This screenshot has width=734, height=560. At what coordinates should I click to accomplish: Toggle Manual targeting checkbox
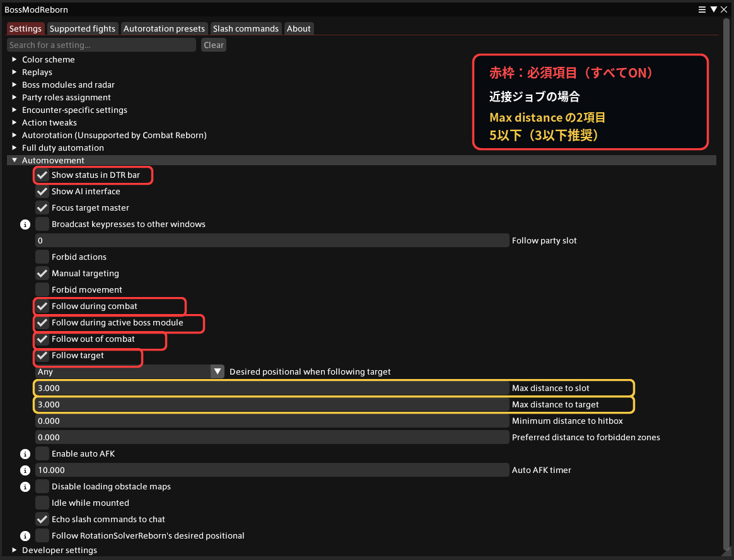(42, 274)
